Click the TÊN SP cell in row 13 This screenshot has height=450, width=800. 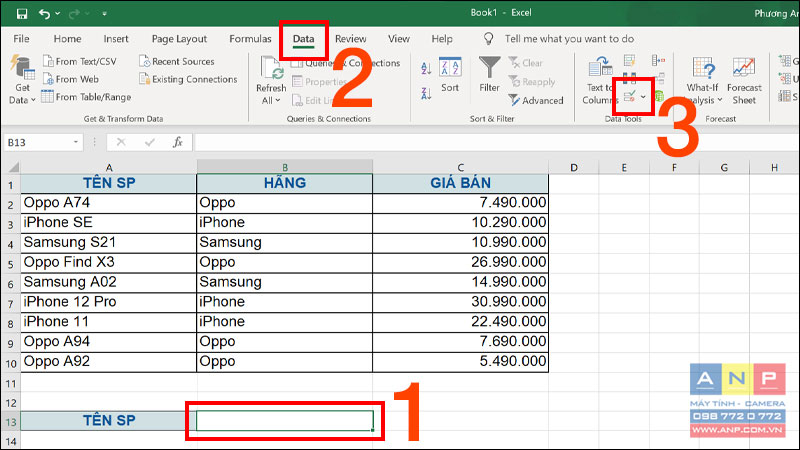109,421
